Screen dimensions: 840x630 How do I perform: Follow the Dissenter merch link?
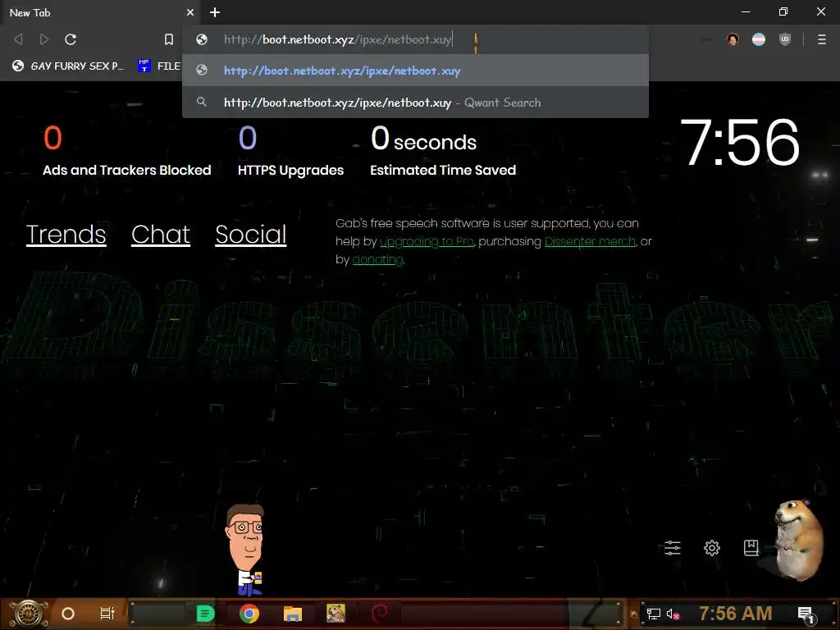(590, 242)
